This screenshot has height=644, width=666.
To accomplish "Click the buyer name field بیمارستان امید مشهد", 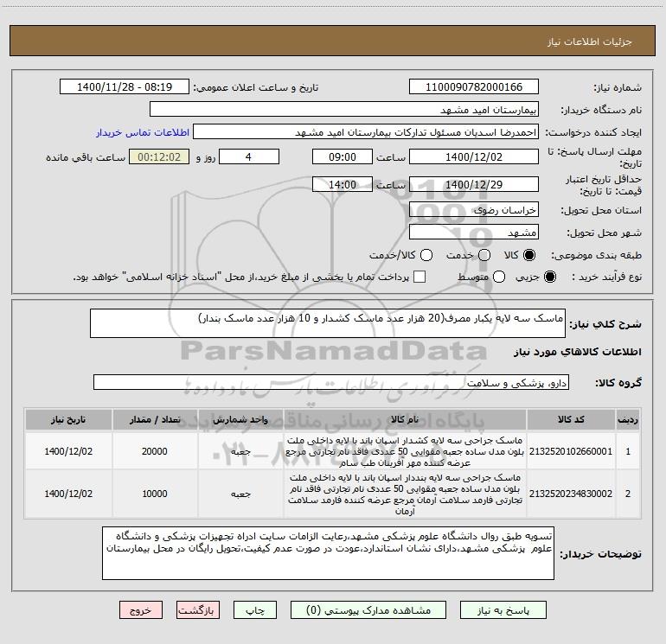I will [344, 109].
